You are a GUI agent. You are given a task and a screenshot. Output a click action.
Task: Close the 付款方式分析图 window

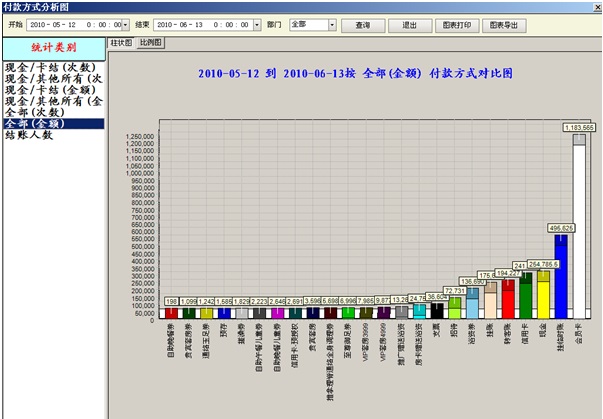click(598, 7)
